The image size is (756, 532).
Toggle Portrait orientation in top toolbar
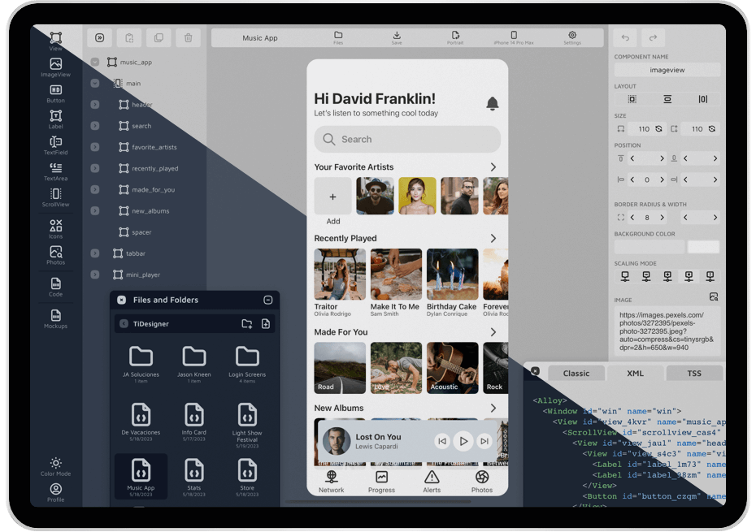pos(454,37)
